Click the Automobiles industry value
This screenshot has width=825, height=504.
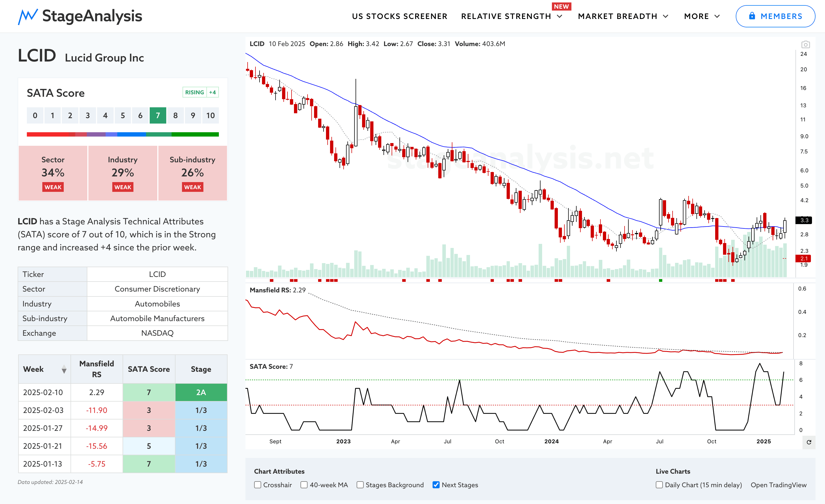157,304
